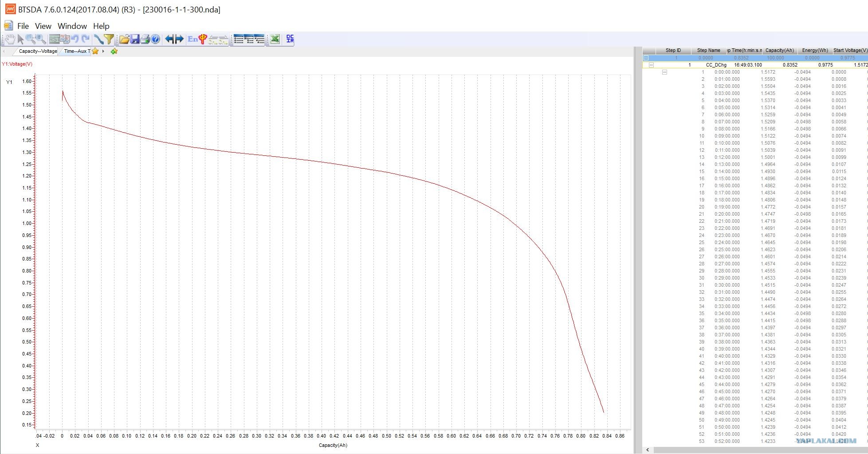Screen dimensions: 868x454
Task: Add new chart tab with green-plus star
Action: point(114,51)
